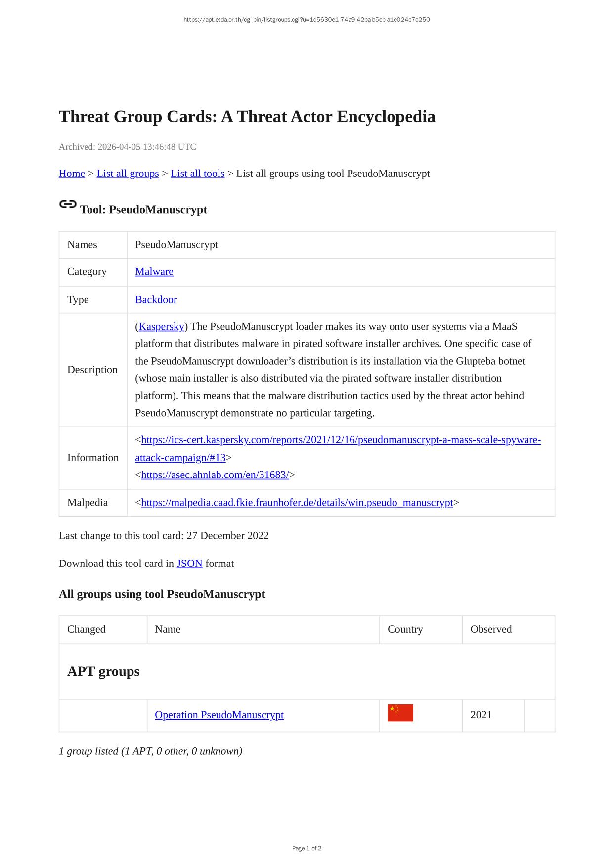Screen dimensions: 614x868
Task: Click the Threat Group Cards page title
Action: click(247, 117)
